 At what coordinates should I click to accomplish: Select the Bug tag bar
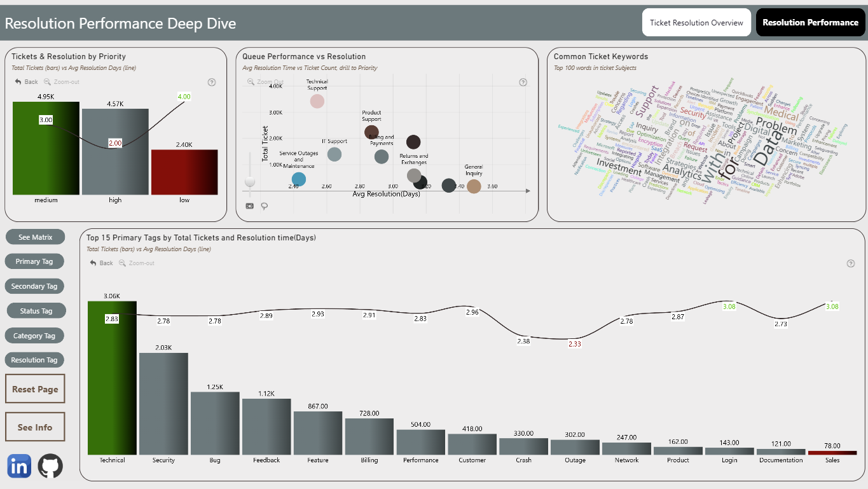(215, 424)
